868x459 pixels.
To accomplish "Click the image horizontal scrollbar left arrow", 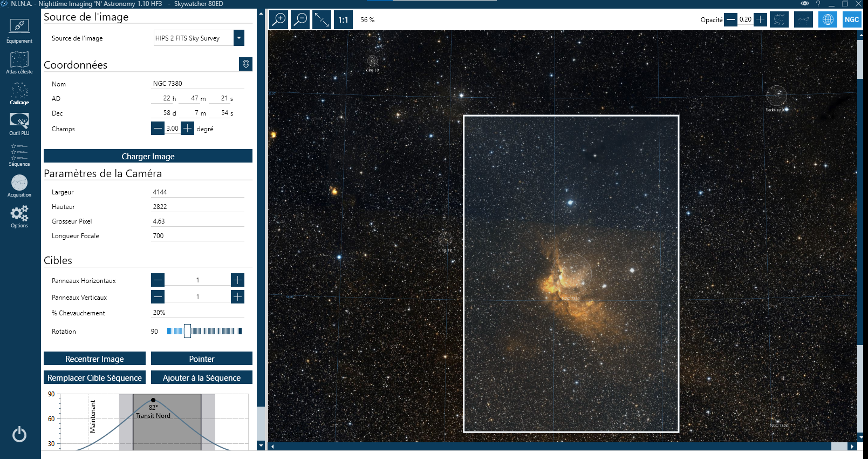I will [272, 446].
